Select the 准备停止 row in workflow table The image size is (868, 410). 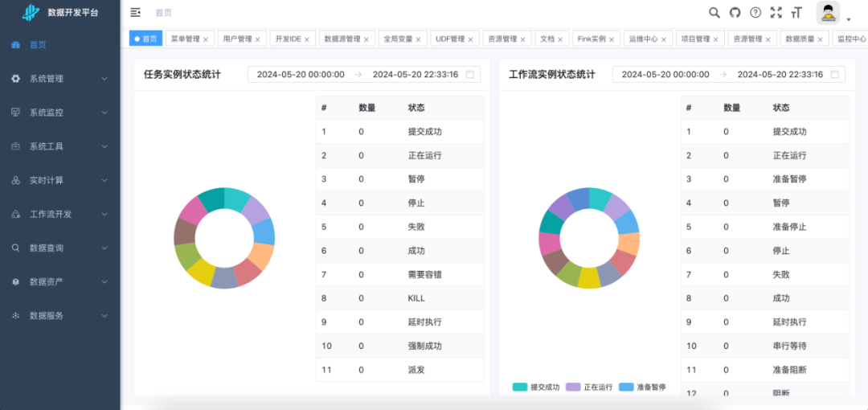click(x=764, y=227)
